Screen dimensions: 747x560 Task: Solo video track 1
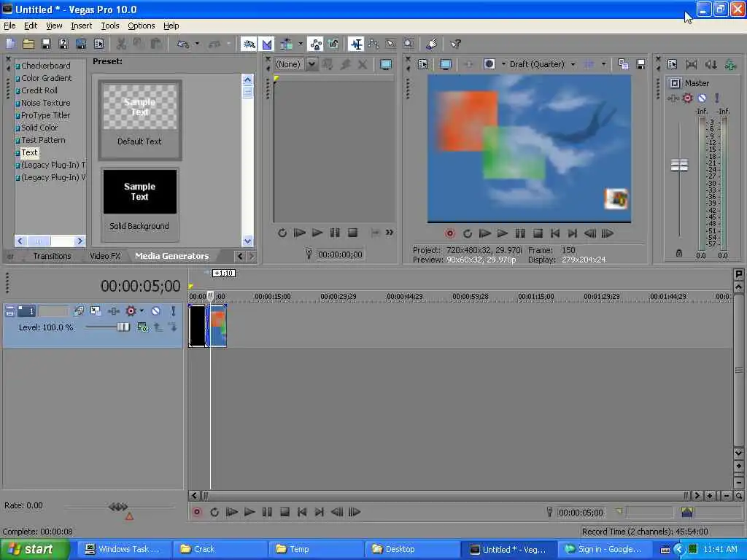174,311
